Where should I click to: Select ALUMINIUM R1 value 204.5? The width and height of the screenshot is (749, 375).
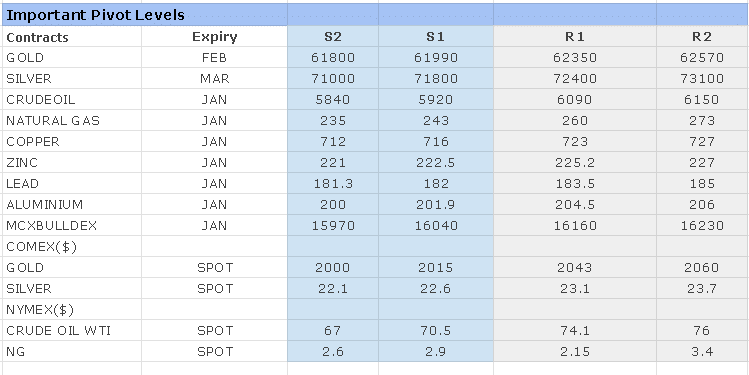click(x=575, y=205)
